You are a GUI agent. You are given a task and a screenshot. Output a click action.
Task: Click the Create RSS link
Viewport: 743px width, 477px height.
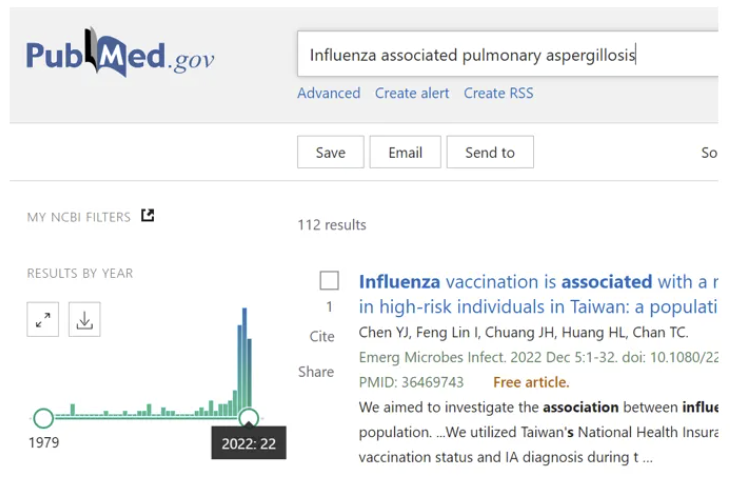point(498,93)
